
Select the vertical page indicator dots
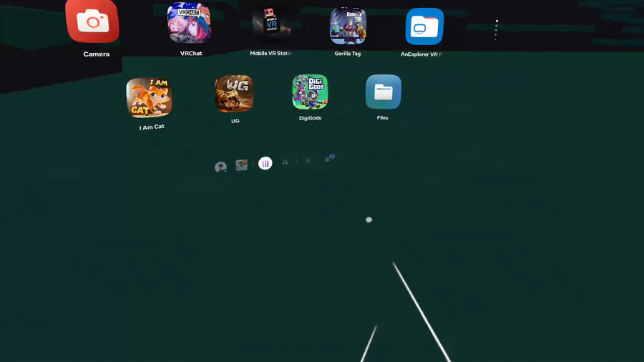(x=496, y=29)
